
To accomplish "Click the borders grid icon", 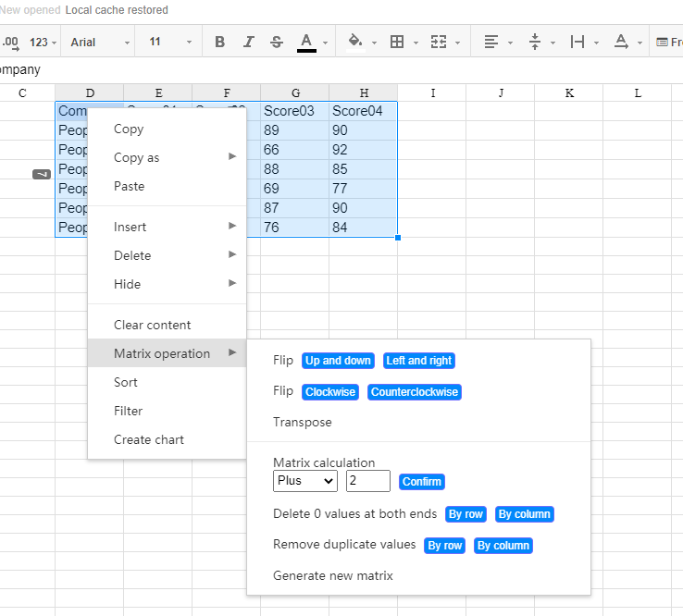I will point(397,42).
